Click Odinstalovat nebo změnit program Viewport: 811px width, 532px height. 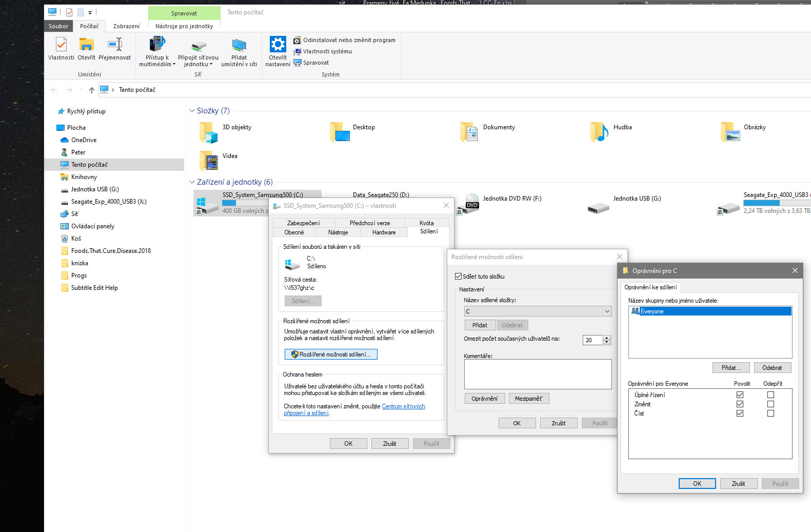pyautogui.click(x=344, y=40)
